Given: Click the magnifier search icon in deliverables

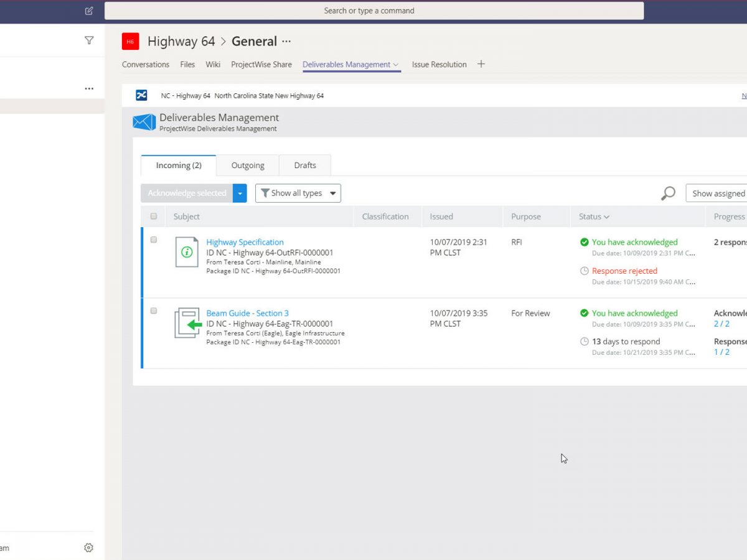Looking at the screenshot, I should [x=668, y=194].
